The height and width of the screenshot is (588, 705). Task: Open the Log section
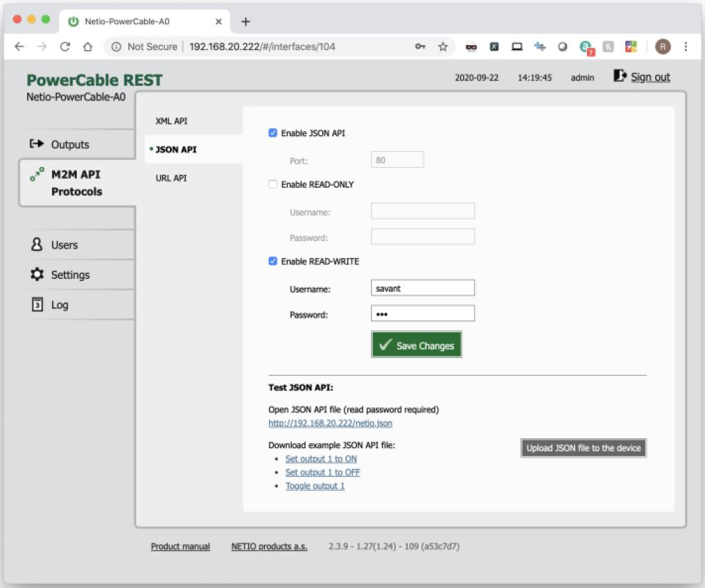tap(60, 304)
